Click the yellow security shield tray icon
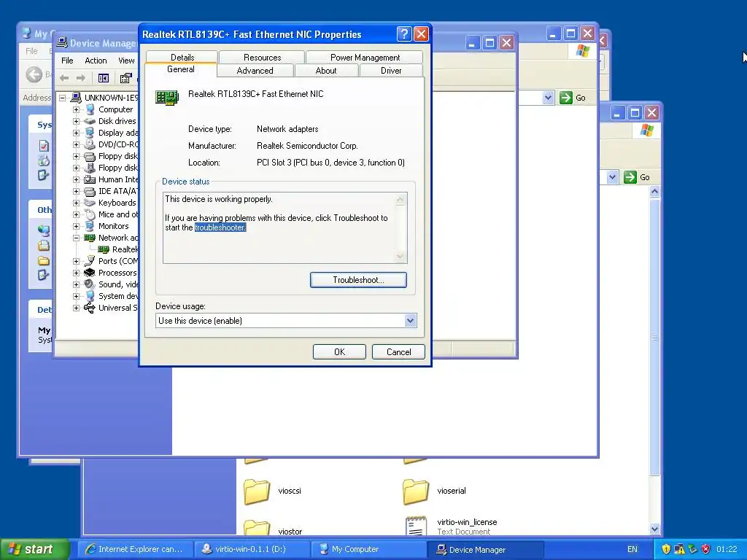This screenshot has height=560, width=747. (666, 550)
